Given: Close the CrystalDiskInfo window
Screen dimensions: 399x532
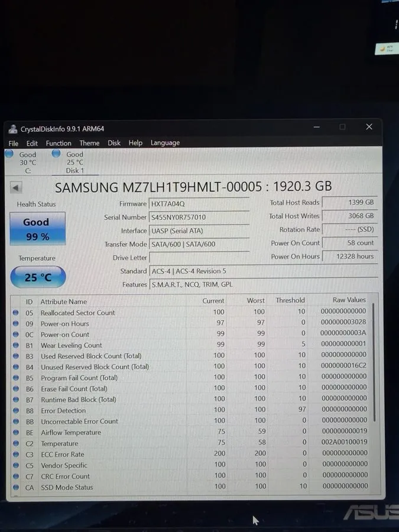Looking at the screenshot, I should tap(369, 127).
